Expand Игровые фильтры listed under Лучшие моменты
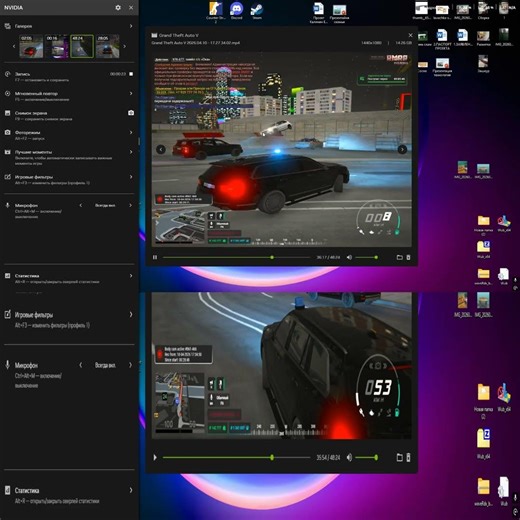 pyautogui.click(x=131, y=177)
